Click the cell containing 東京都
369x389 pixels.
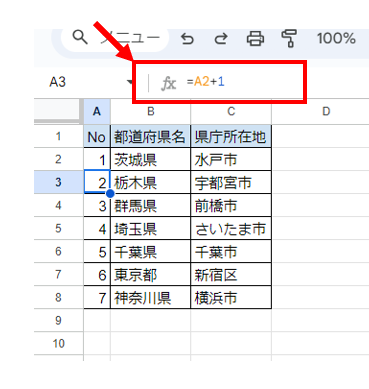coord(151,274)
